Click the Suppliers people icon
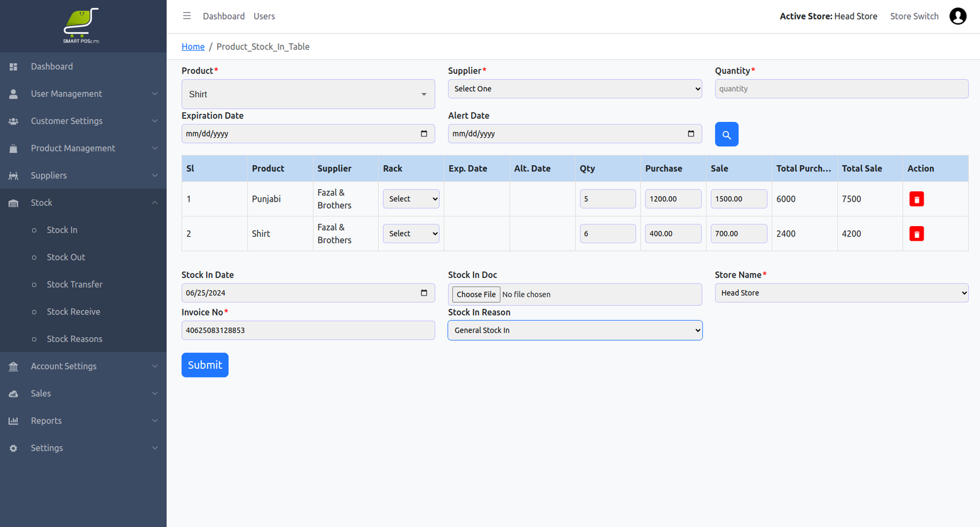The width and height of the screenshot is (980, 527). click(x=13, y=176)
